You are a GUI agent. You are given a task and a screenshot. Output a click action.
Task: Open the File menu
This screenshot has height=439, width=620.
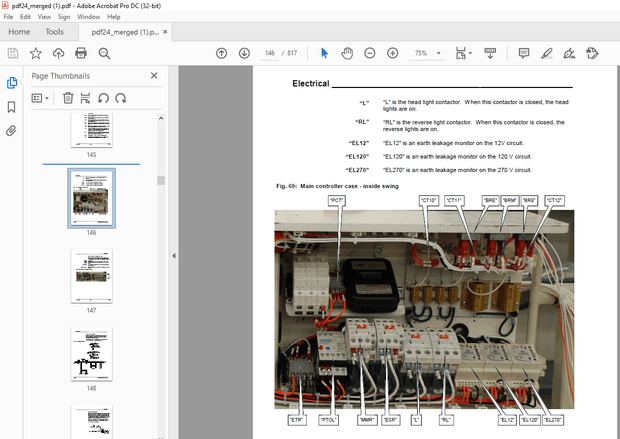pyautogui.click(x=8, y=17)
